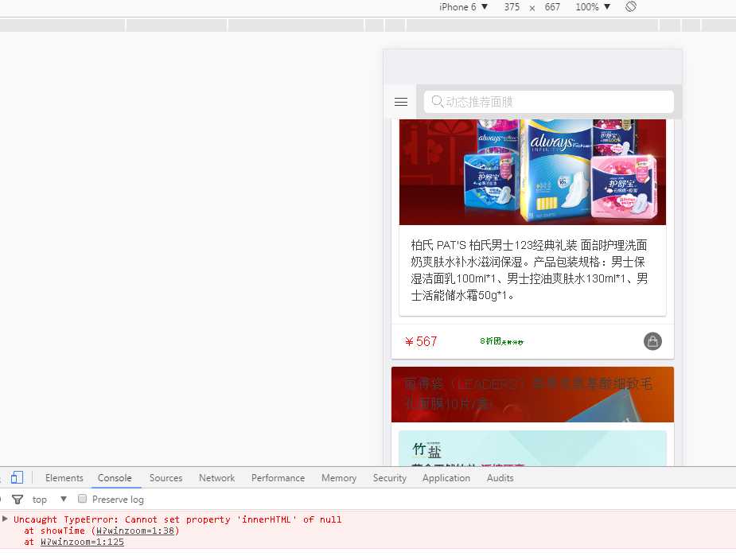The width and height of the screenshot is (736, 560).
Task: Switch to the Sources tab
Action: 166,478
